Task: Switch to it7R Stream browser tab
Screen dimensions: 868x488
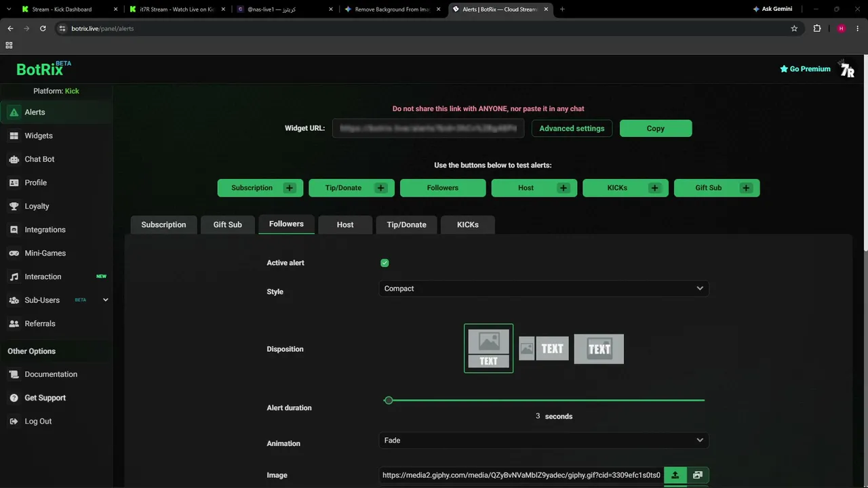Action: tap(178, 9)
